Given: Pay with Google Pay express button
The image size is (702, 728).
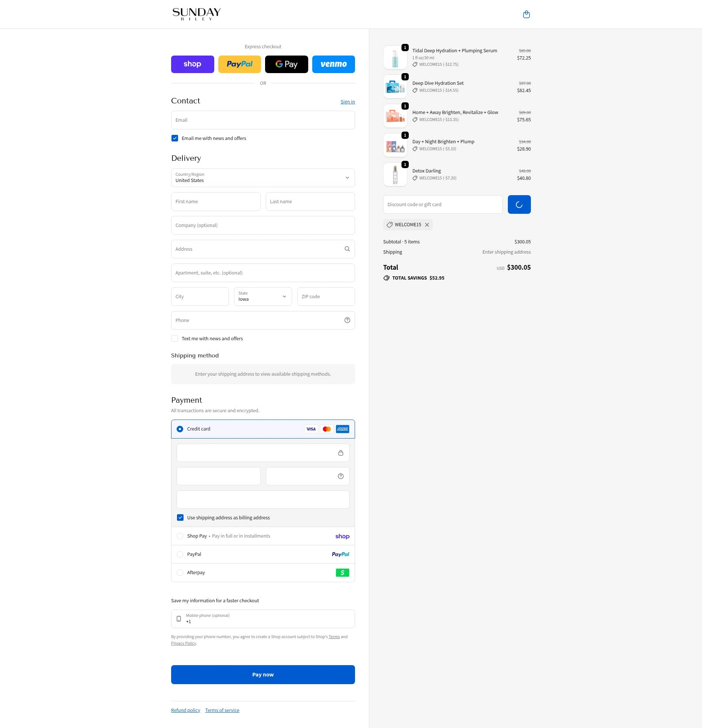Looking at the screenshot, I should pyautogui.click(x=286, y=64).
